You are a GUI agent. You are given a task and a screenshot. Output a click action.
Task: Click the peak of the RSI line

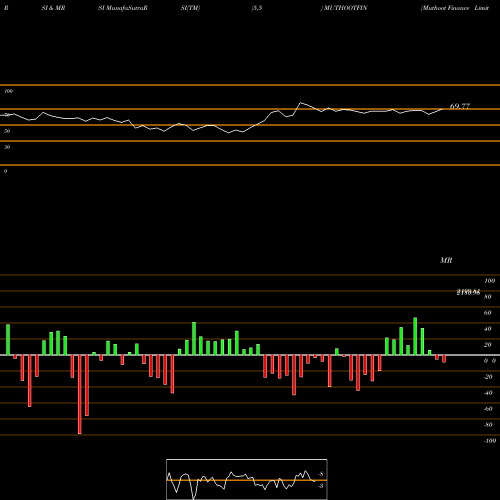(x=301, y=103)
